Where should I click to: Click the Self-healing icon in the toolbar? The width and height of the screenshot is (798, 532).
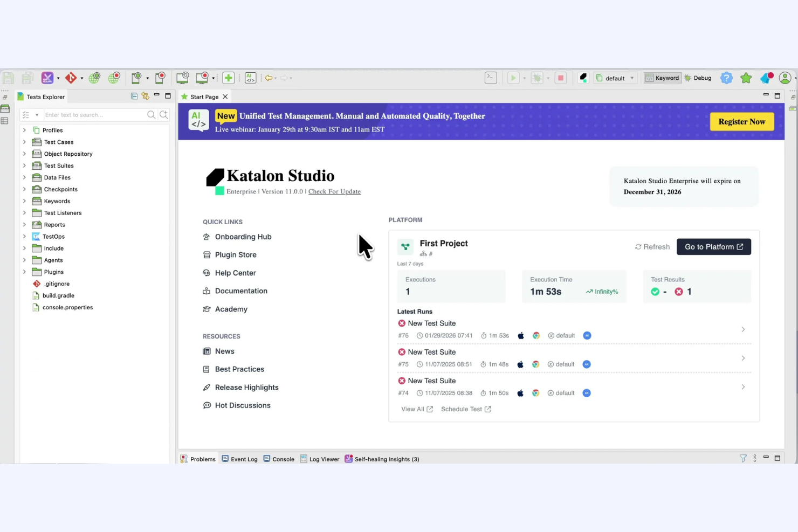click(x=47, y=78)
